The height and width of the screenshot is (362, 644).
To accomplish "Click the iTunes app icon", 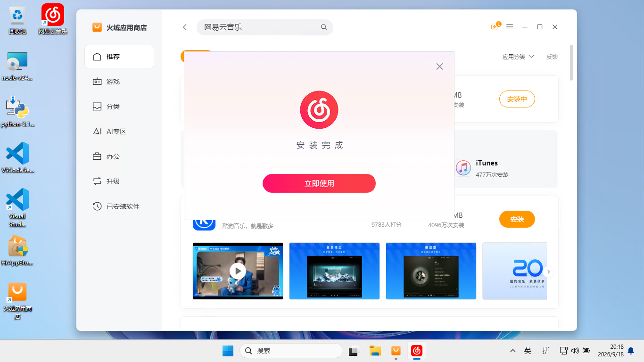I will (x=463, y=168).
